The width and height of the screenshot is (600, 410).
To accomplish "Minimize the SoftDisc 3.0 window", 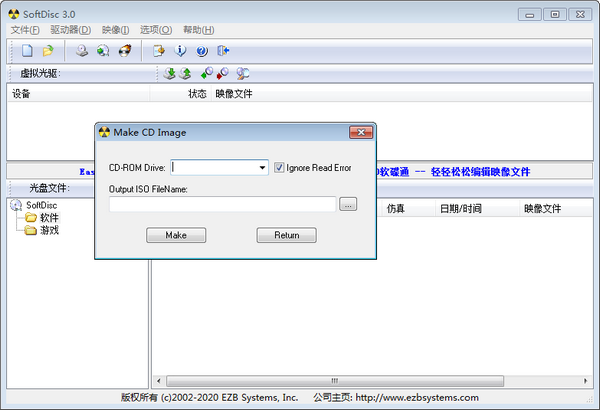I will 530,15.
